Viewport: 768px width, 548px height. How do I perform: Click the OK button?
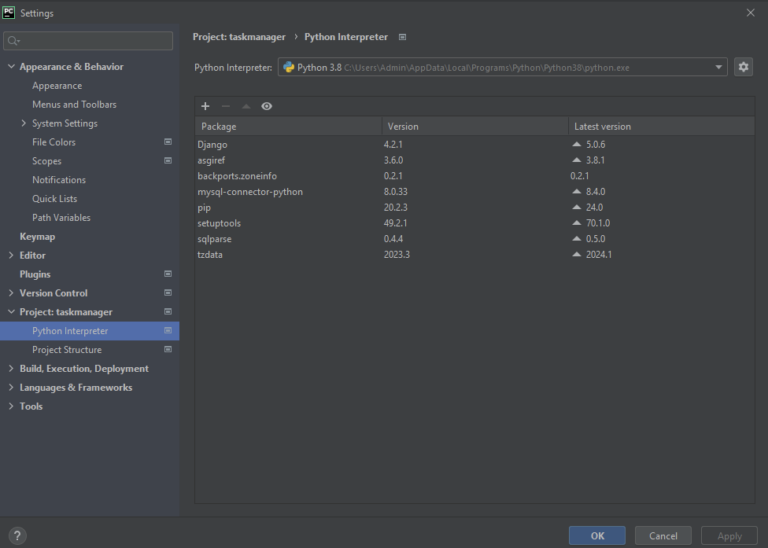pos(597,536)
